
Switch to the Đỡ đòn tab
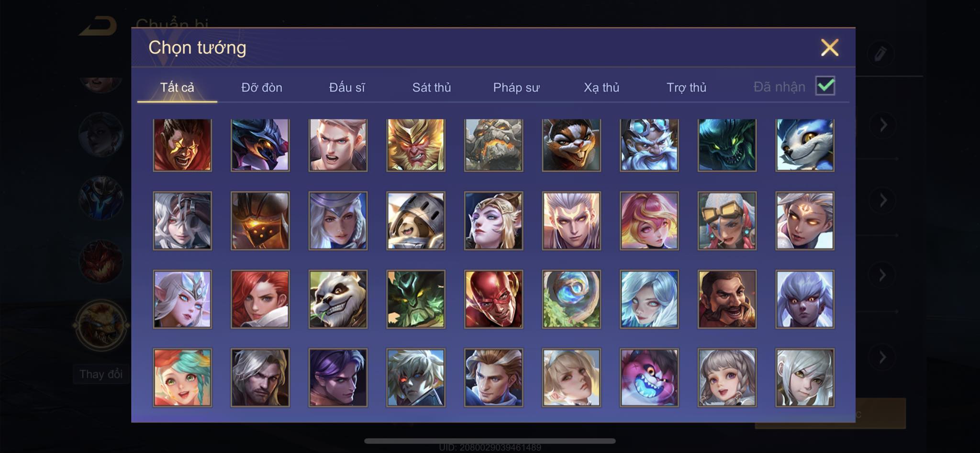click(x=262, y=88)
